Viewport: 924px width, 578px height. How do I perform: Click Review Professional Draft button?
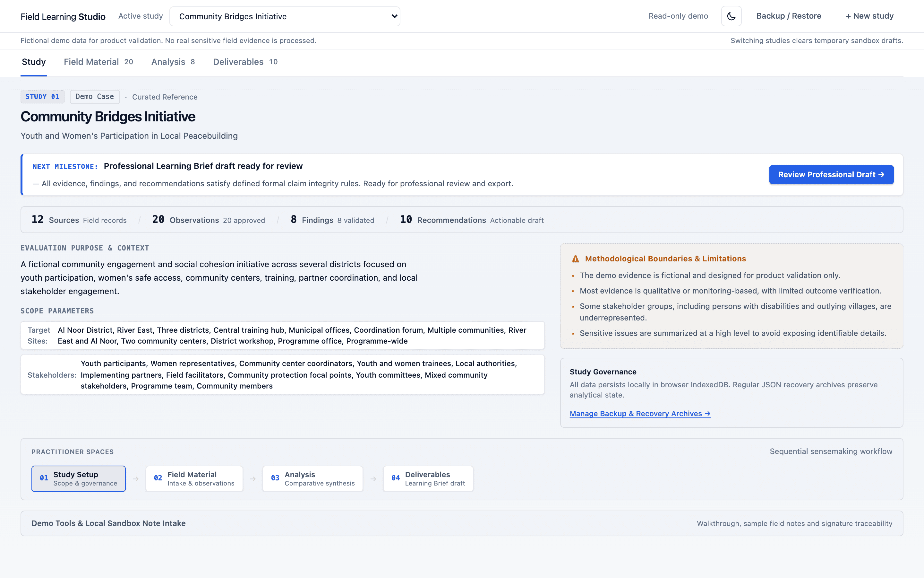[831, 175]
